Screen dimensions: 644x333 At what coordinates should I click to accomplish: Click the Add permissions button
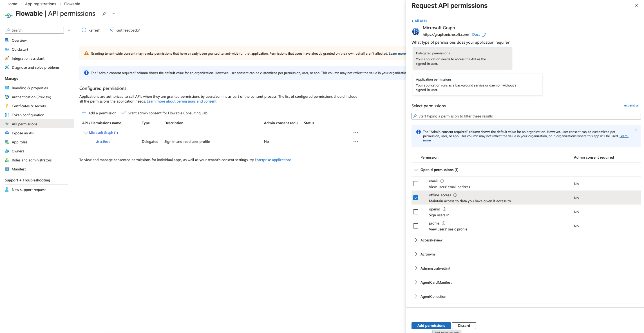(x=431, y=325)
